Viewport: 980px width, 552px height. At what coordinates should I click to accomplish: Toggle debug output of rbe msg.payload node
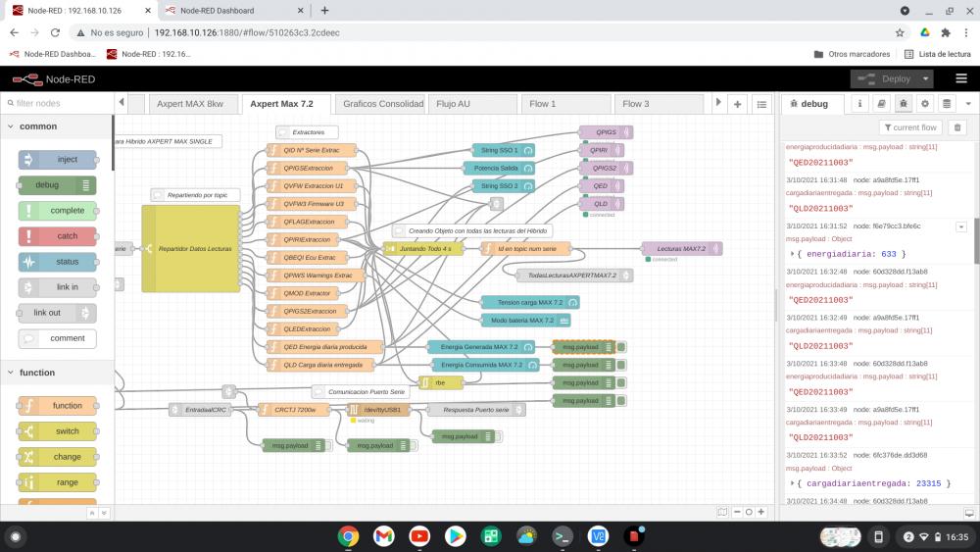[x=621, y=382]
